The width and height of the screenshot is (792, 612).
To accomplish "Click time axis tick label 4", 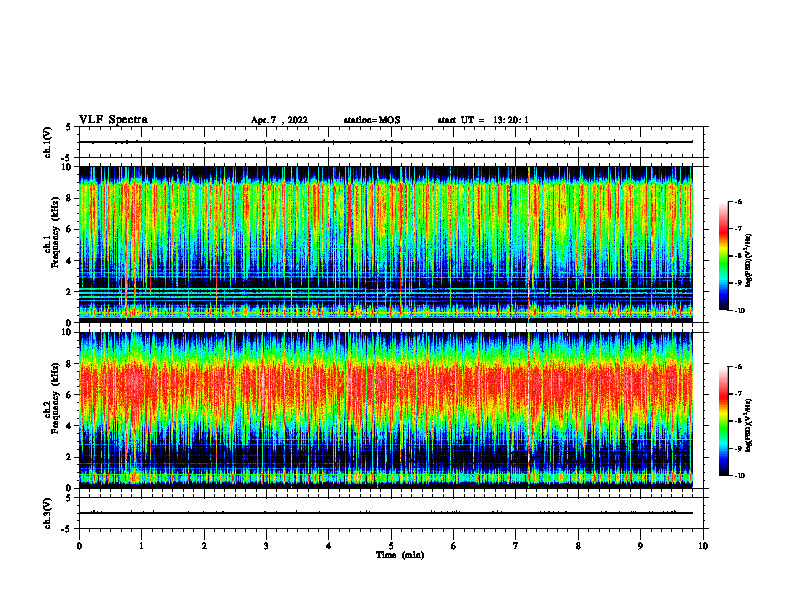I will (x=329, y=546).
